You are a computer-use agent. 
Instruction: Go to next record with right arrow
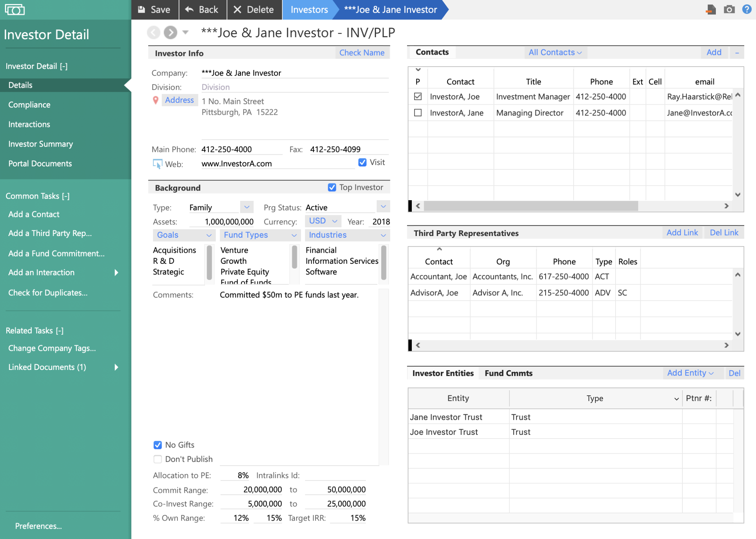click(x=171, y=32)
